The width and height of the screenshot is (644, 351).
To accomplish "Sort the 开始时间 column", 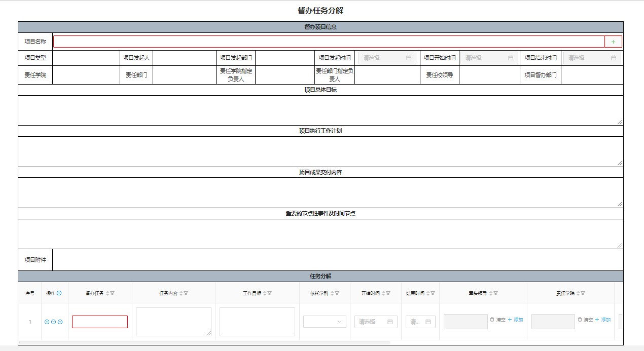I will click(x=383, y=293).
